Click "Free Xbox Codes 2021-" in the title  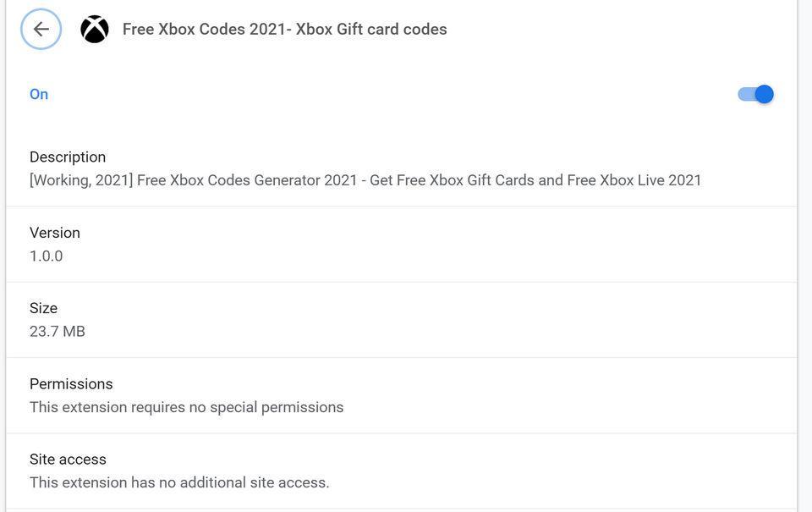pos(206,30)
